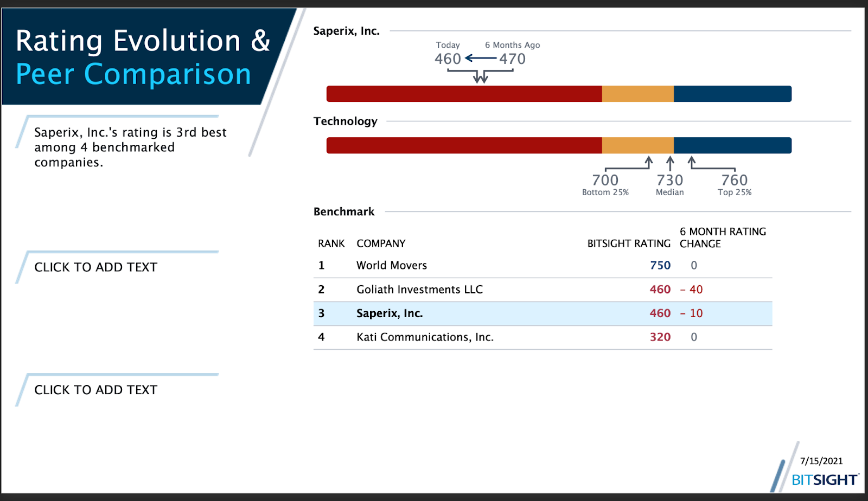Click the BITSIGHT RATING column header
The image size is (868, 501).
(x=629, y=243)
